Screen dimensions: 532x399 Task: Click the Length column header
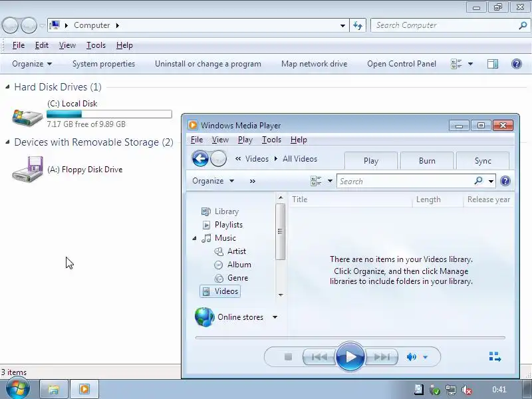438,199
